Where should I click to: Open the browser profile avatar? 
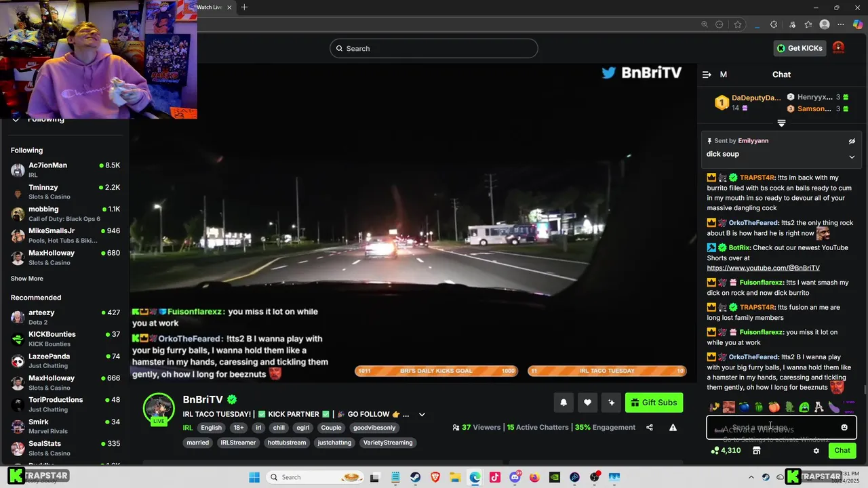tap(825, 24)
